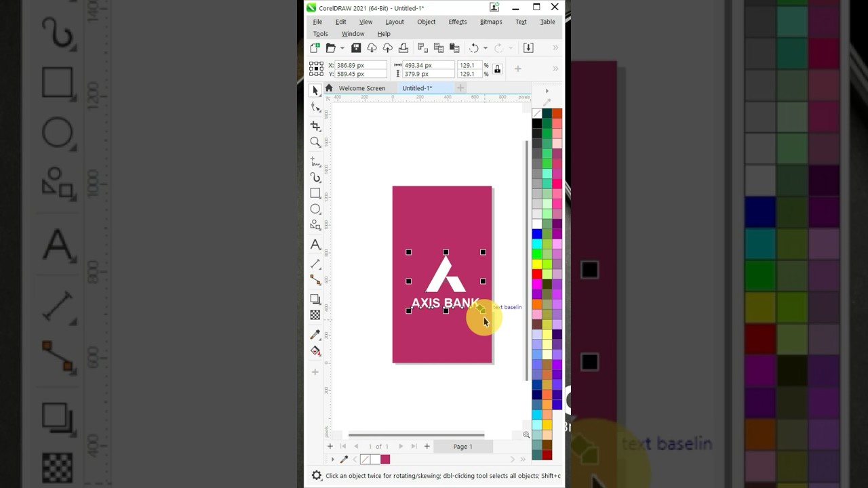Expand document palette flyout arrow
This screenshot has height=488, width=868.
click(332, 460)
